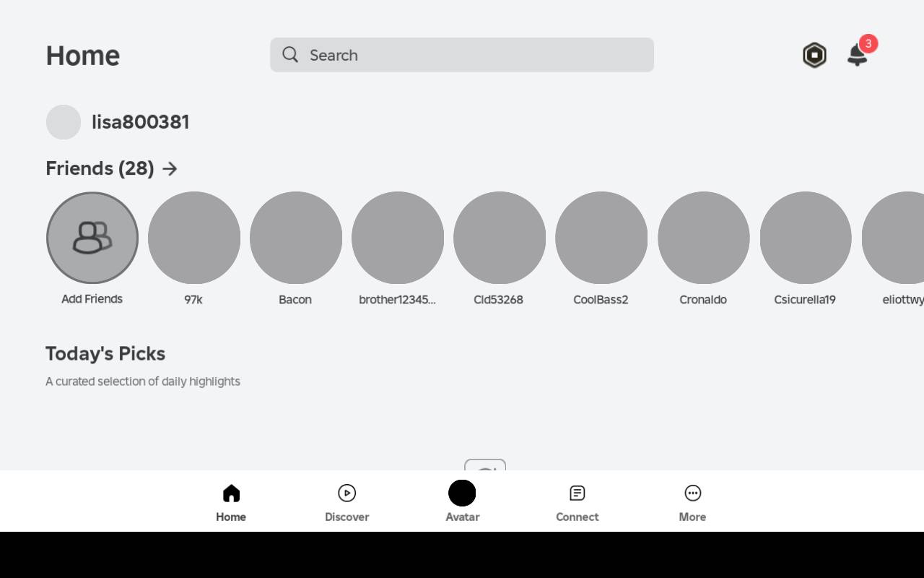This screenshot has width=924, height=578.
Task: Open the Avatar tab icon
Action: point(462,493)
